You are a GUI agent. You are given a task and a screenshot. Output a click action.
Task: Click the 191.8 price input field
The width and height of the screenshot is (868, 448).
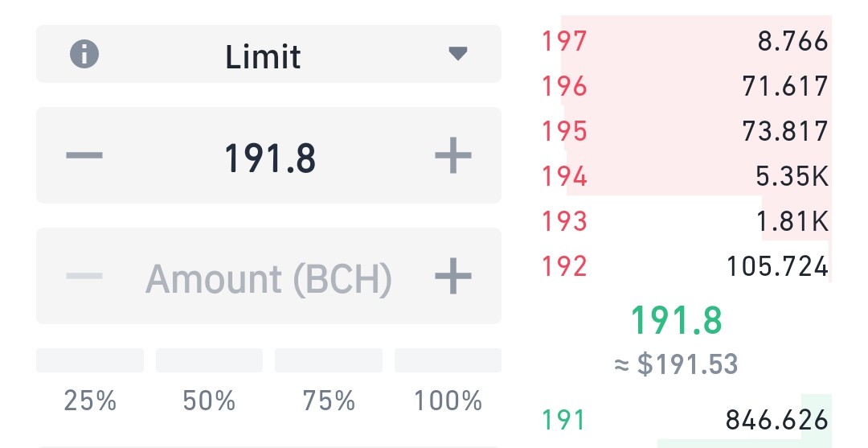pyautogui.click(x=269, y=155)
